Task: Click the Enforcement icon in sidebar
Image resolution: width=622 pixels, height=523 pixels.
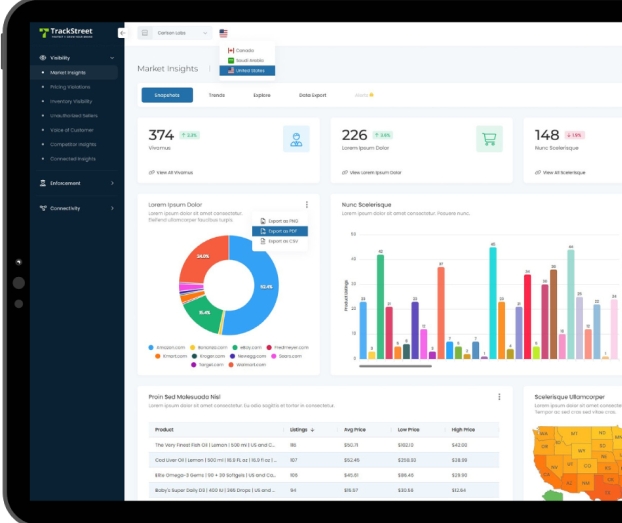Action: point(43,183)
